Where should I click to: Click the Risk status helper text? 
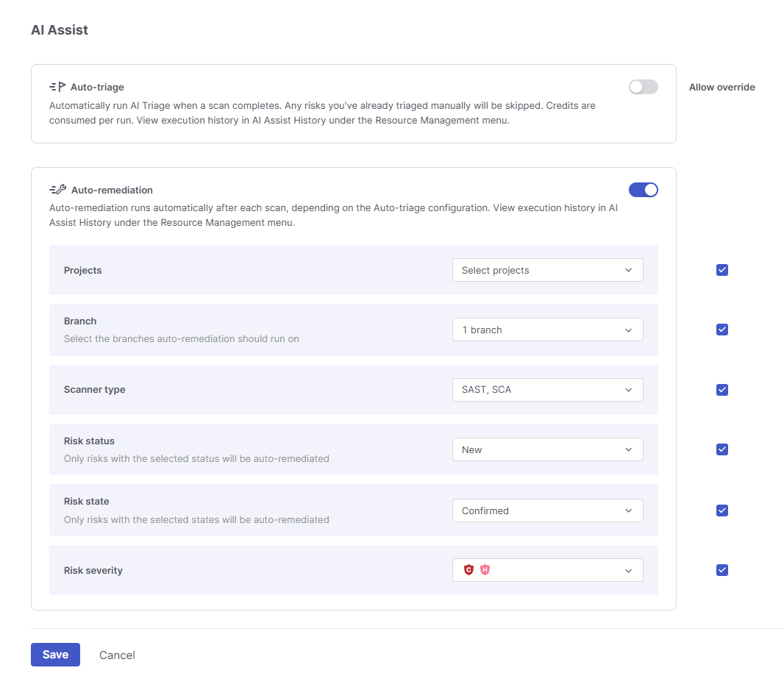196,458
